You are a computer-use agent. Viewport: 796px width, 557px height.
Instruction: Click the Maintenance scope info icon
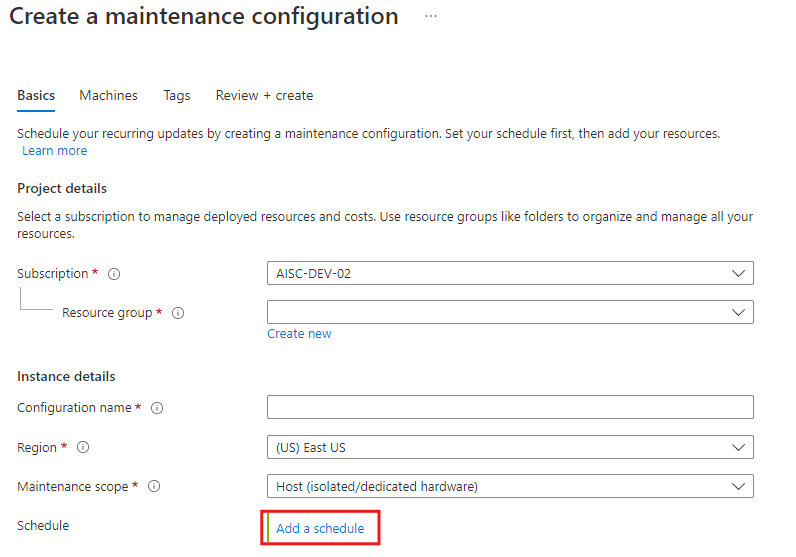[x=154, y=487]
